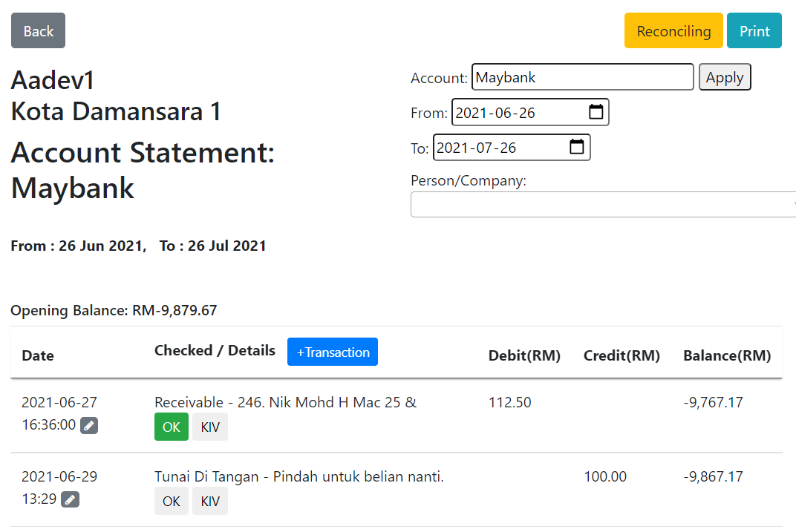Print the account statement
This screenshot has width=796, height=532.
pyautogui.click(x=754, y=31)
